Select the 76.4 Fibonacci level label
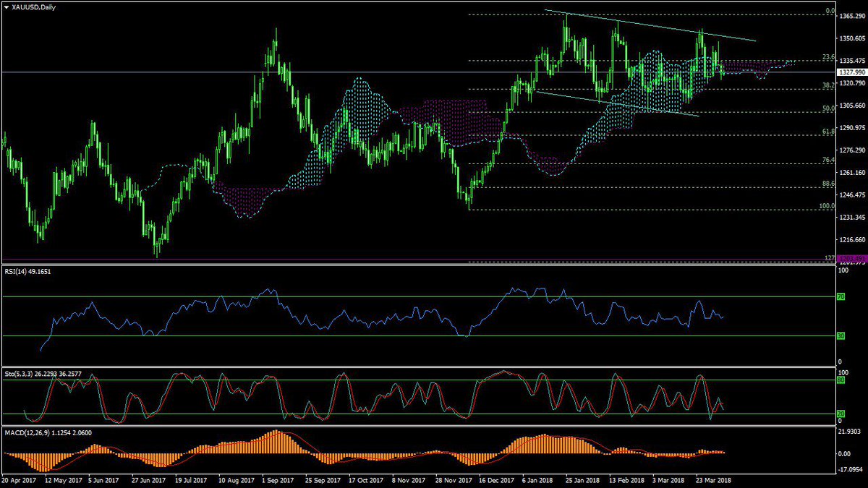This screenshot has height=488, width=868. (829, 160)
